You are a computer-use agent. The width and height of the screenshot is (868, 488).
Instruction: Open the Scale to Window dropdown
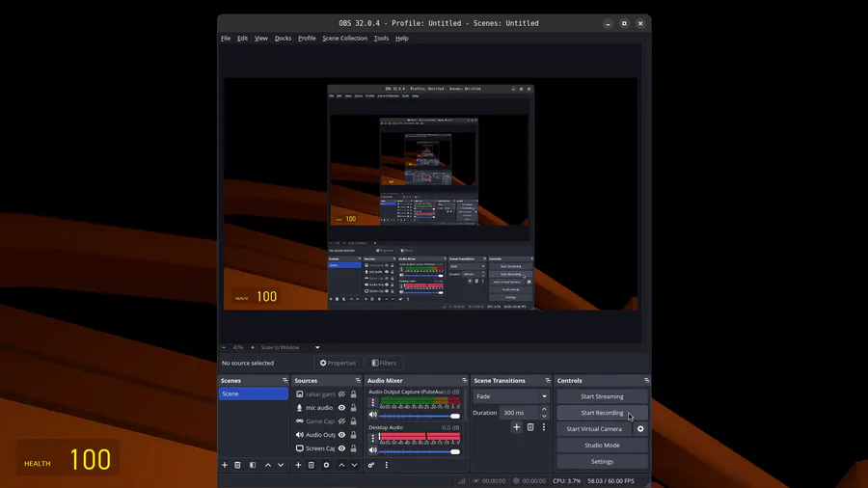pyautogui.click(x=290, y=347)
